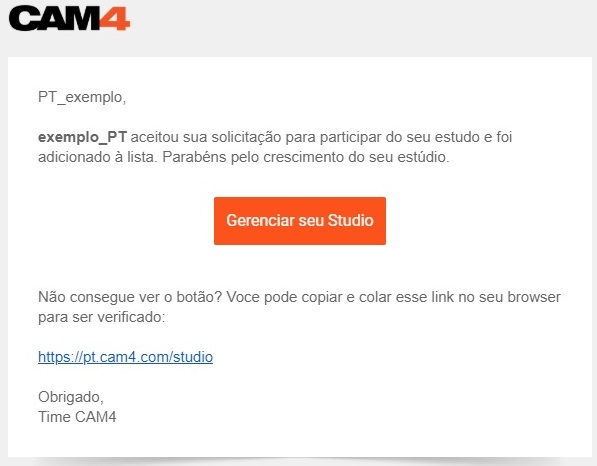The width and height of the screenshot is (597, 466).
Task: Click the PT_exemplo greeting line
Action: point(82,97)
